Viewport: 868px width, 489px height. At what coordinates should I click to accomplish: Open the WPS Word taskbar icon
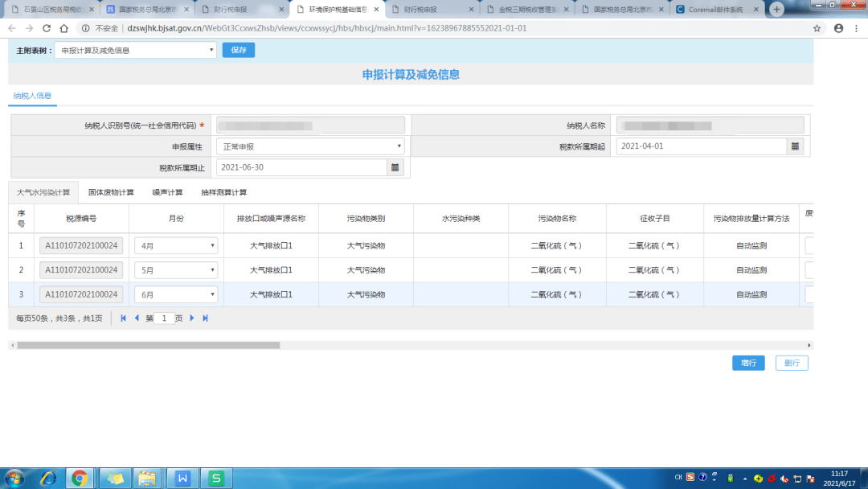182,478
